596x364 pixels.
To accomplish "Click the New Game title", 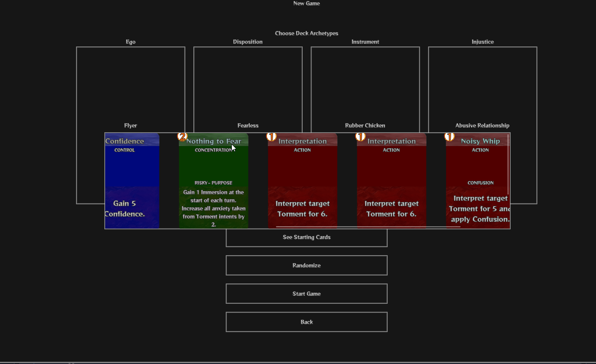I will coord(306,3).
